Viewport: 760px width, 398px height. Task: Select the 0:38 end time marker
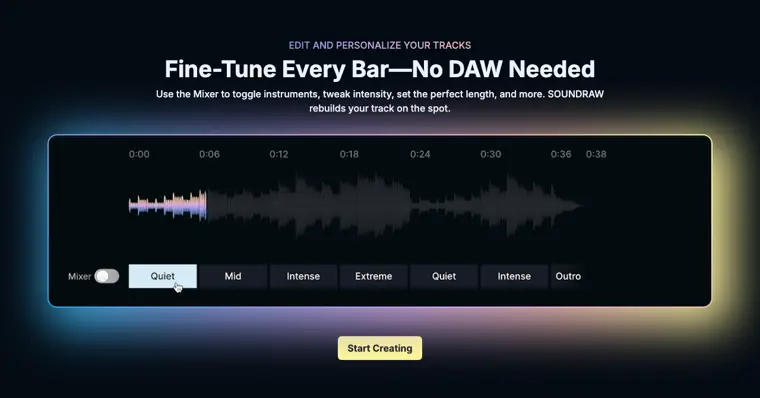[x=596, y=154]
